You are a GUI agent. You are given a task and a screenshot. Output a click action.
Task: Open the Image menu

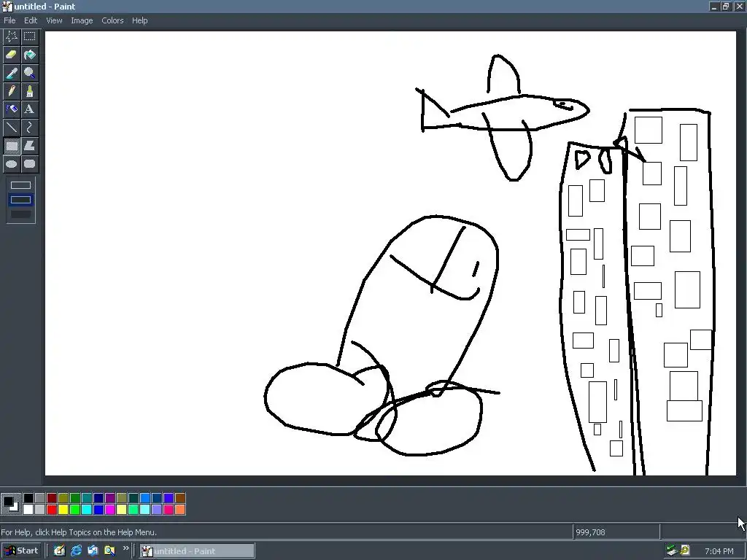click(x=82, y=20)
